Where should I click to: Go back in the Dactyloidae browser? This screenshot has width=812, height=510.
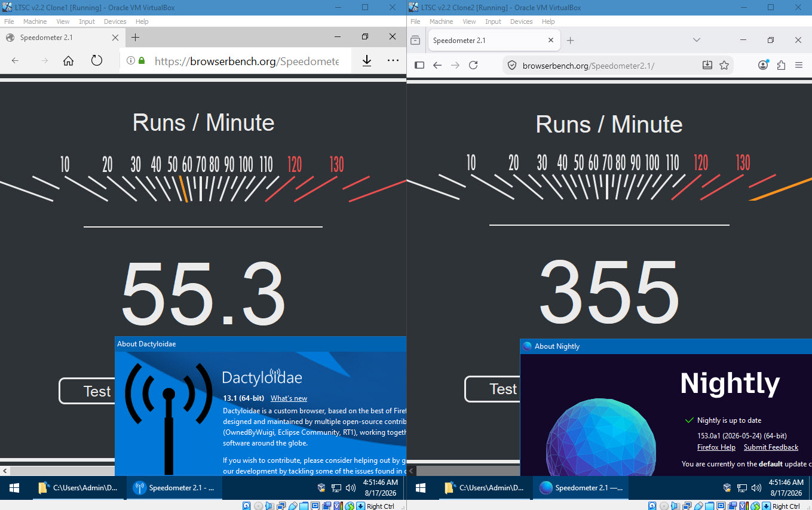pos(15,60)
